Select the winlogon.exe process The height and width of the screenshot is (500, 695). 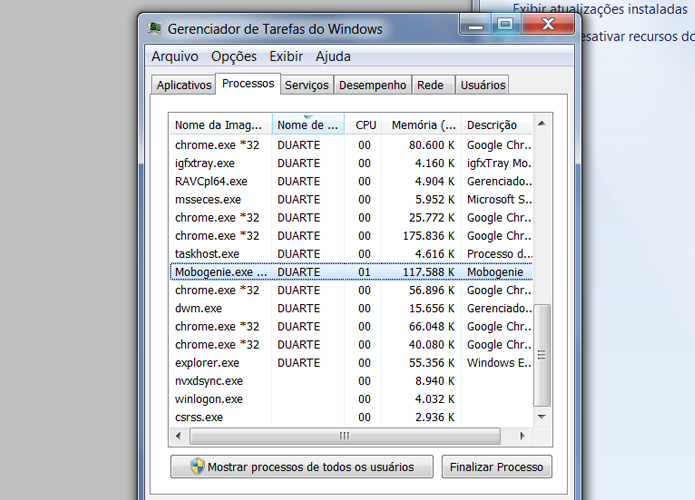(x=351, y=399)
